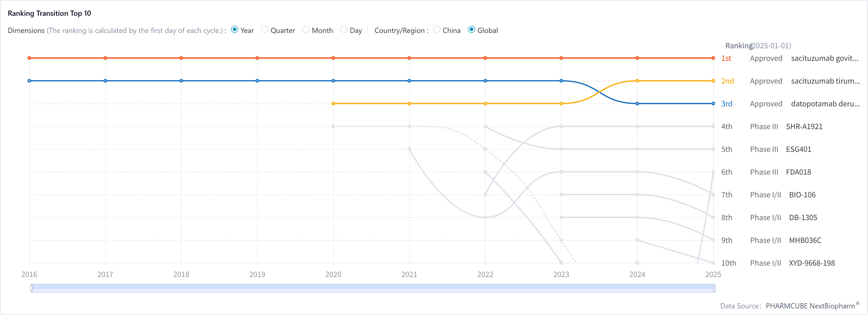The height and width of the screenshot is (315, 868).
Task: Select the Day dimension radio button
Action: [344, 30]
